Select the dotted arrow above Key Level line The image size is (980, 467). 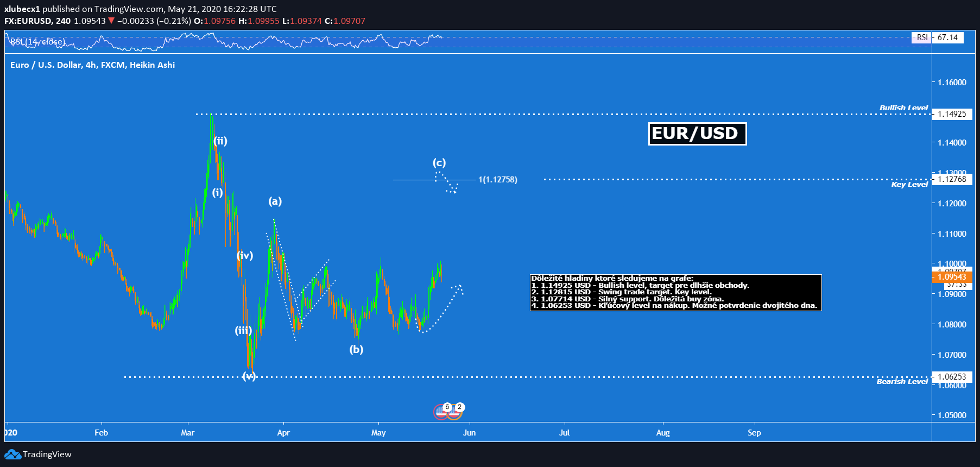point(447,182)
